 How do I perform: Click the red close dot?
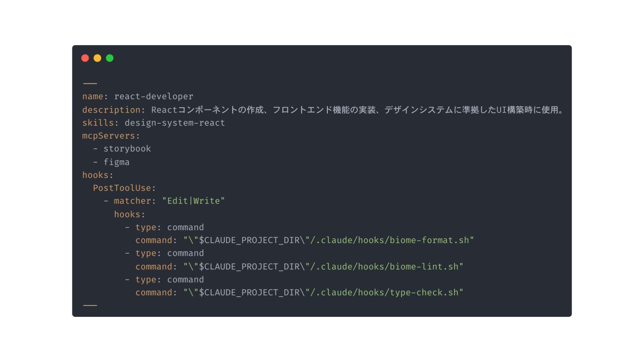click(x=85, y=58)
